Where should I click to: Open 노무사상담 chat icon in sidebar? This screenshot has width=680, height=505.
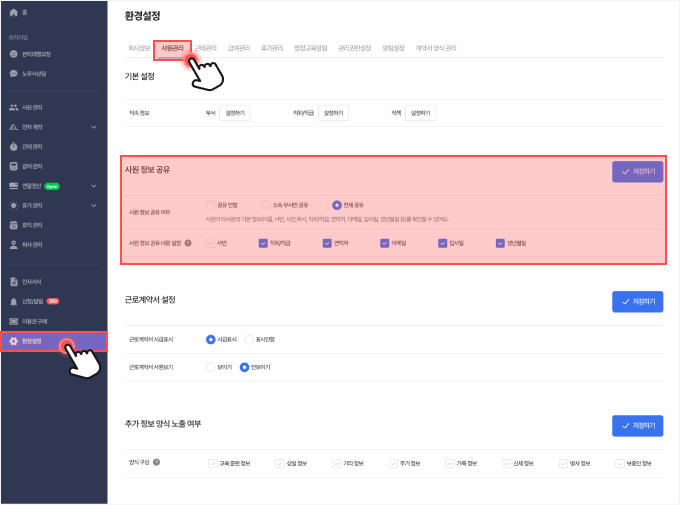pyautogui.click(x=13, y=73)
